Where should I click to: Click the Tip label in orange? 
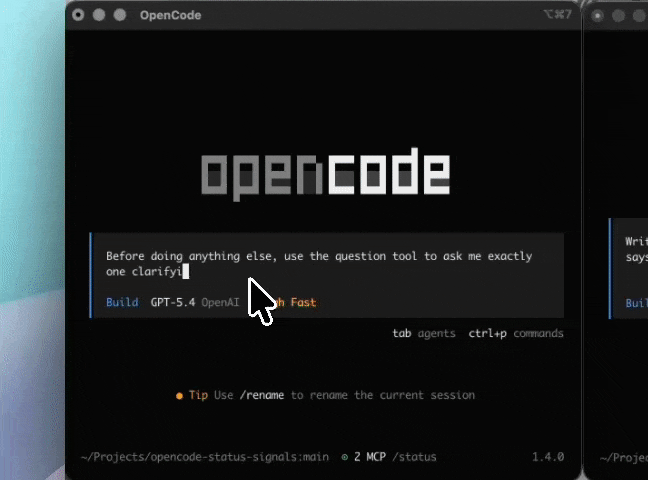pos(198,395)
